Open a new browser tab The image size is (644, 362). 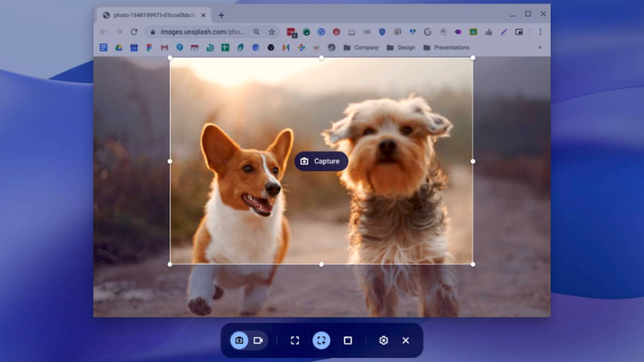(221, 15)
